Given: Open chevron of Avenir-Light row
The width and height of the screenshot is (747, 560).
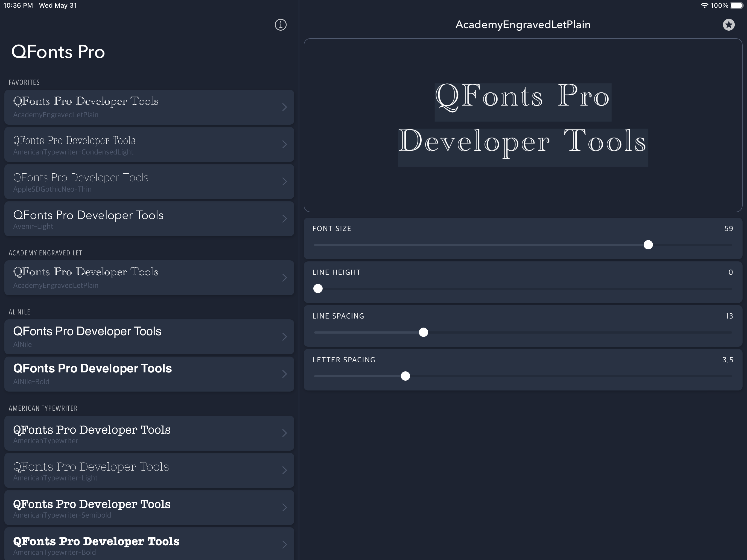Looking at the screenshot, I should coord(284,218).
